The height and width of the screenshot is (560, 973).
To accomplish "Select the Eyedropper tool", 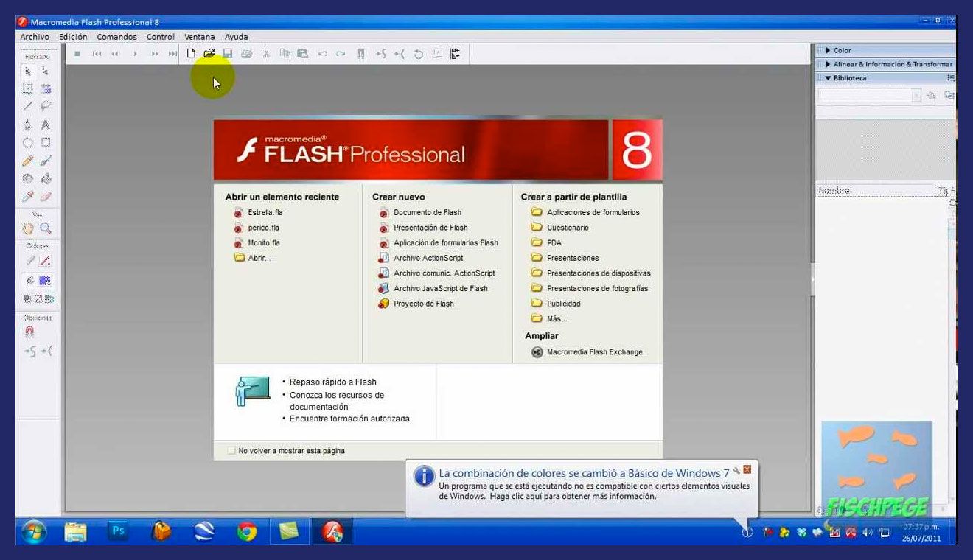I will (28, 196).
